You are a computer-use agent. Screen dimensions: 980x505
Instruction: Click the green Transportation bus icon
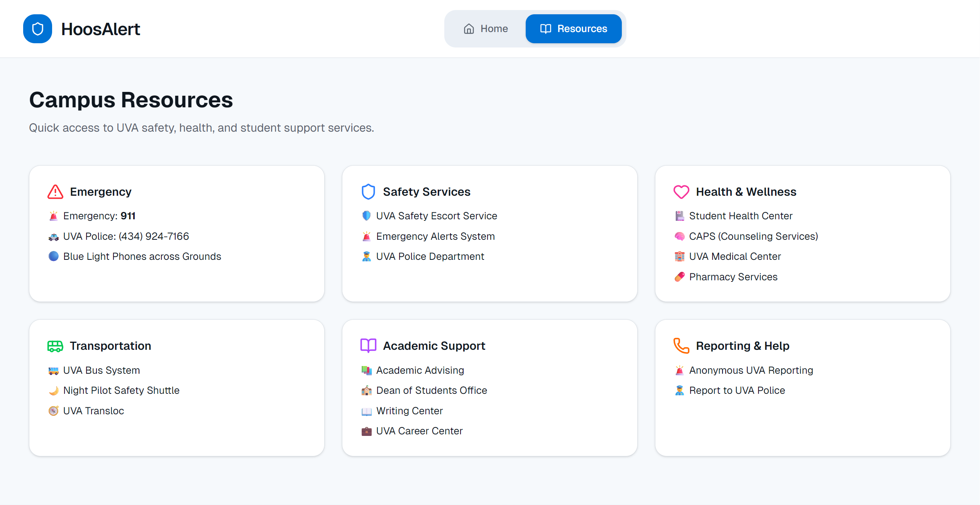point(55,346)
